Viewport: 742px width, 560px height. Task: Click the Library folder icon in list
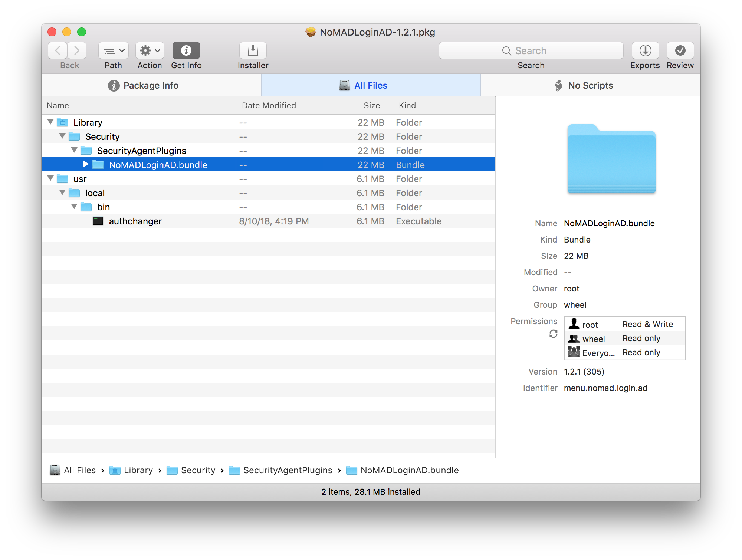pos(62,122)
